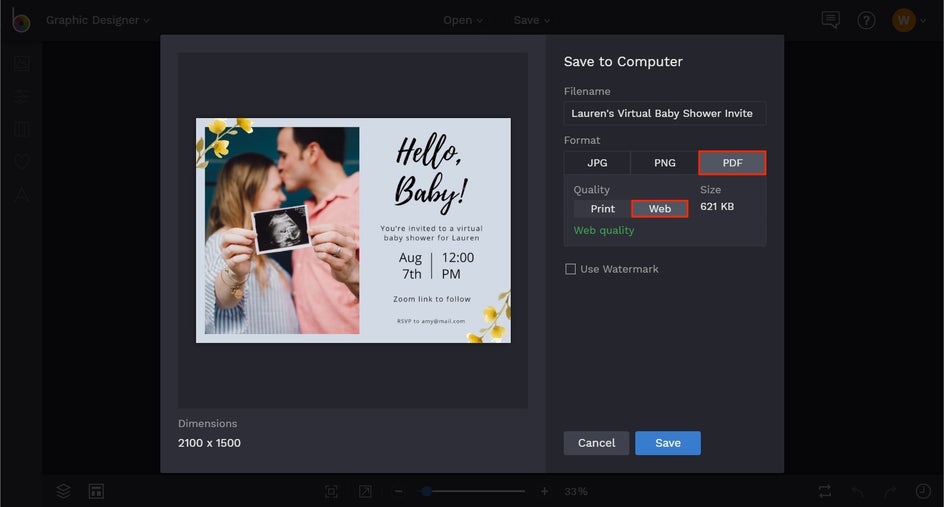Open the Layers icon in bottom bar
The height and width of the screenshot is (507, 944).
pos(63,491)
